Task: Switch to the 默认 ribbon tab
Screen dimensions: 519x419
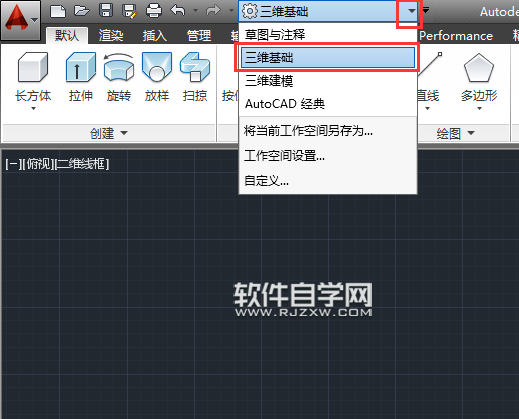Action: 67,35
